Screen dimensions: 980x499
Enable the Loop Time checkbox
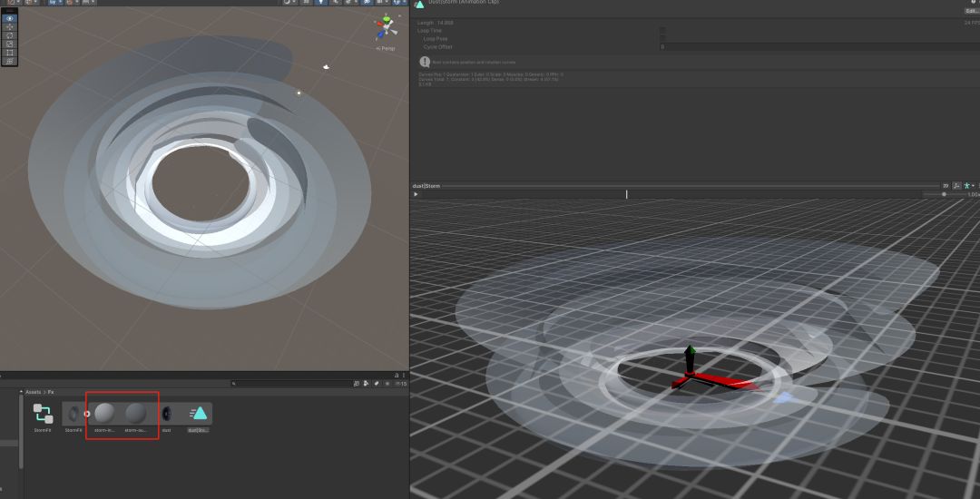pos(662,30)
